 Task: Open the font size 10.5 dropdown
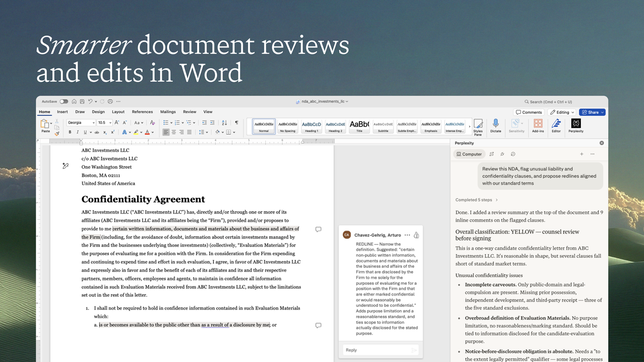pos(110,123)
